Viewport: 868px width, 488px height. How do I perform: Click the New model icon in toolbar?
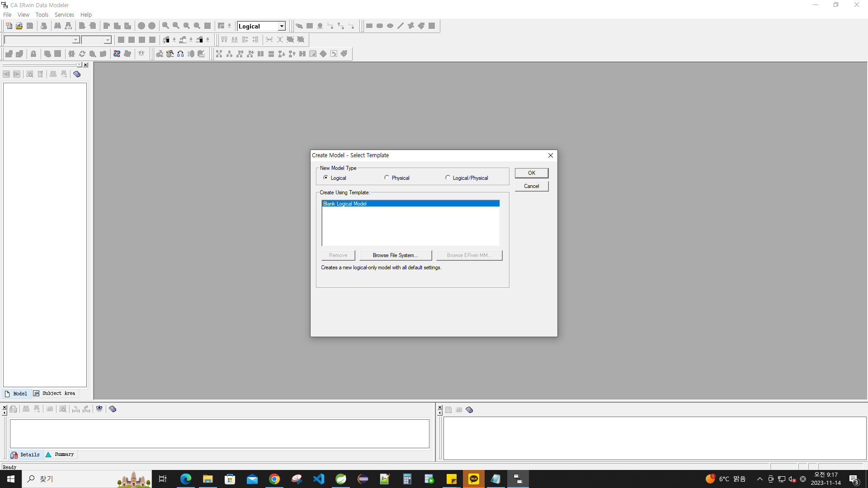pyautogui.click(x=8, y=26)
